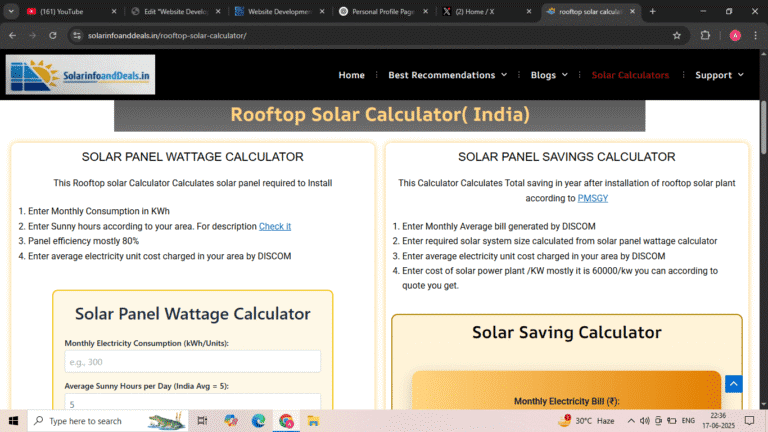Open File Explorer from the taskbar
Image resolution: width=768 pixels, height=432 pixels.
tap(313, 421)
